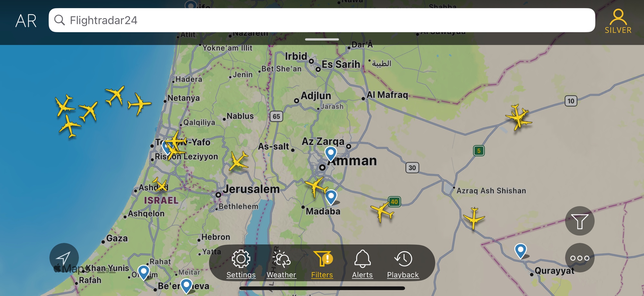Open the Silver account profile

[x=618, y=21]
